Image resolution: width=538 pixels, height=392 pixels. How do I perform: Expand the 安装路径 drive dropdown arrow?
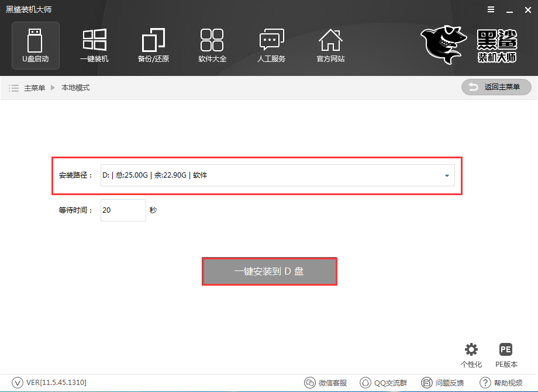(447, 175)
